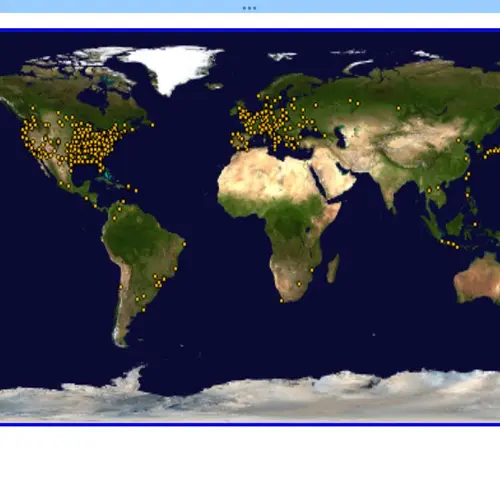Click the marker on Mozambique's coast
This screenshot has width=500, height=500.
(x=312, y=270)
